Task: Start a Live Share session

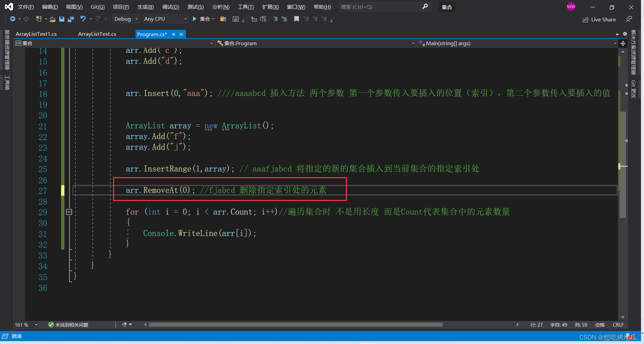Action: coord(599,19)
